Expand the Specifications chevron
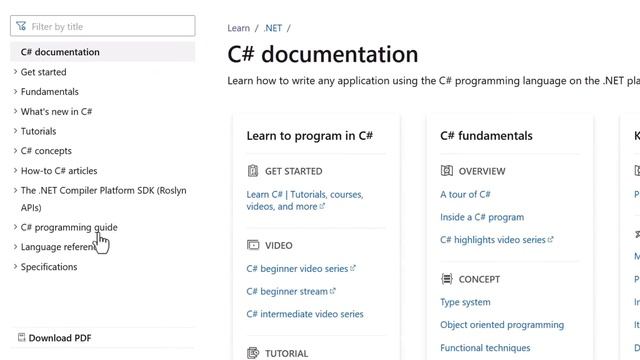 pos(15,266)
